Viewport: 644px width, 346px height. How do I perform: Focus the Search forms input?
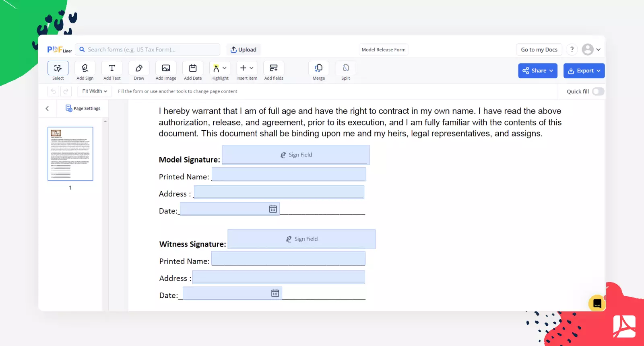[x=148, y=49]
